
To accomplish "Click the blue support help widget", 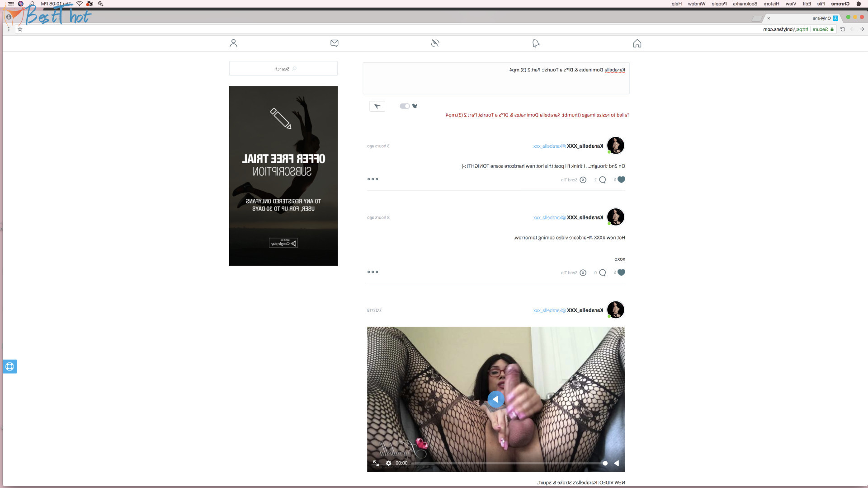I will (x=9, y=366).
